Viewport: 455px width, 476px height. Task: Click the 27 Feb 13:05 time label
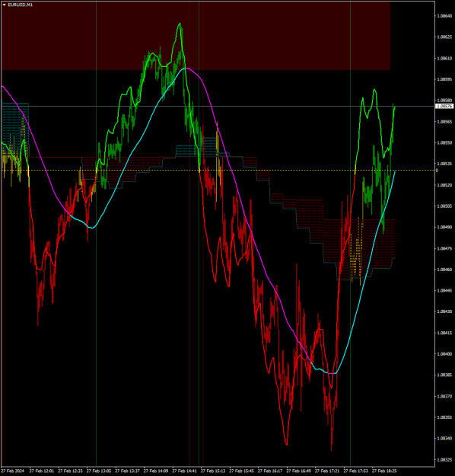(x=99, y=471)
